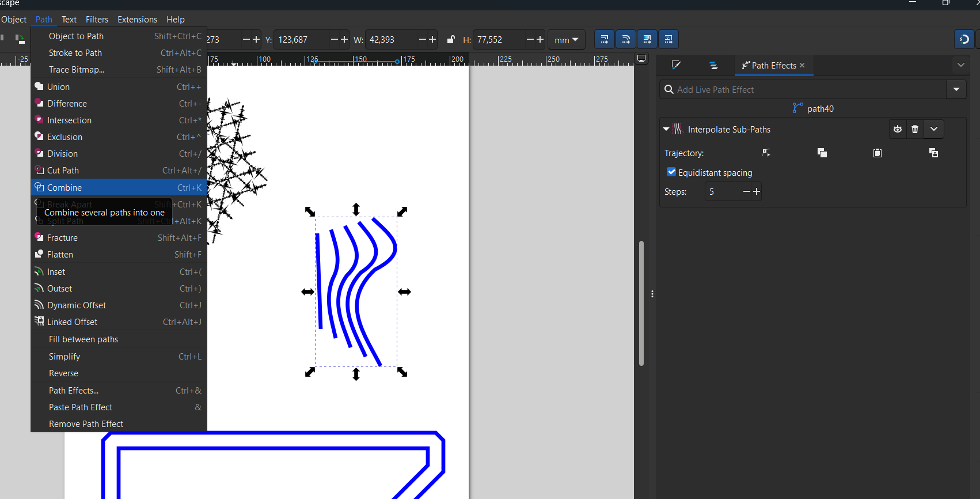Image resolution: width=980 pixels, height=499 pixels.
Task: Choose Trace Bitmap
Action: (119, 70)
